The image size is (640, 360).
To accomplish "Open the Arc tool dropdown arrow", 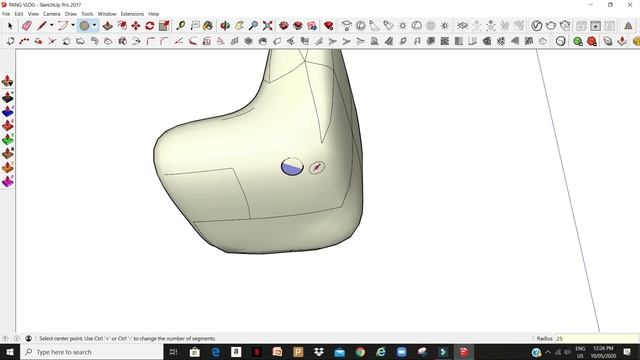I will coord(73,25).
